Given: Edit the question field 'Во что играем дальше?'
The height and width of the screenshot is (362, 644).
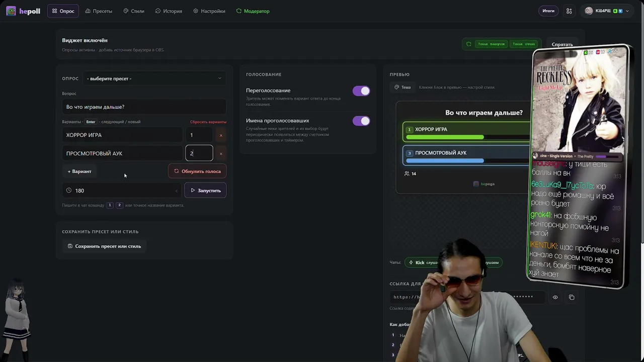Looking at the screenshot, I should coord(144,107).
